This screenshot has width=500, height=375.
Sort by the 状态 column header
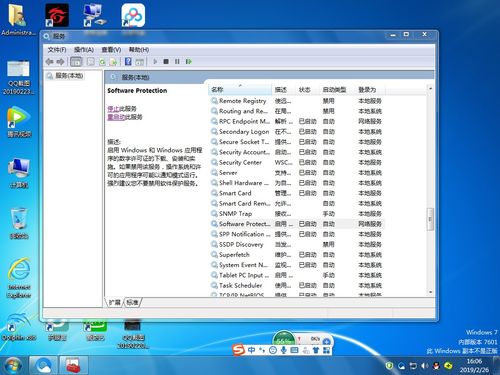coord(308,90)
